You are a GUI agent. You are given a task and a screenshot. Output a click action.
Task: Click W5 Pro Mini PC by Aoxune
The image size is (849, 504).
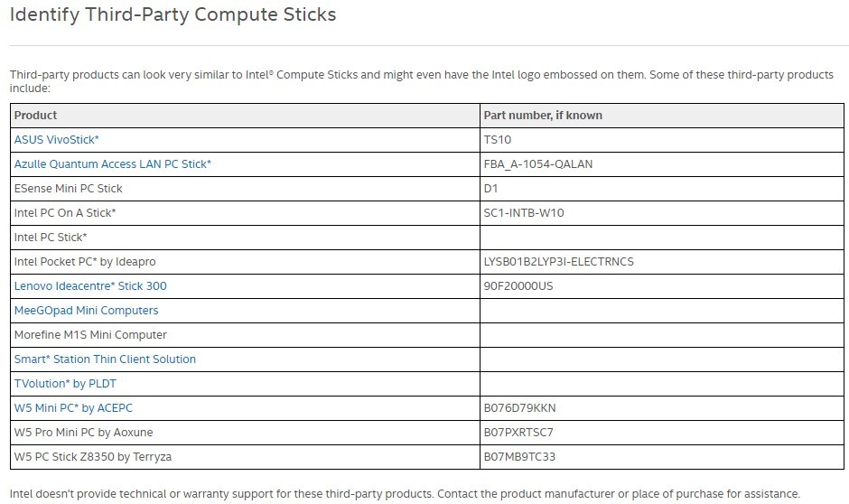(x=83, y=433)
